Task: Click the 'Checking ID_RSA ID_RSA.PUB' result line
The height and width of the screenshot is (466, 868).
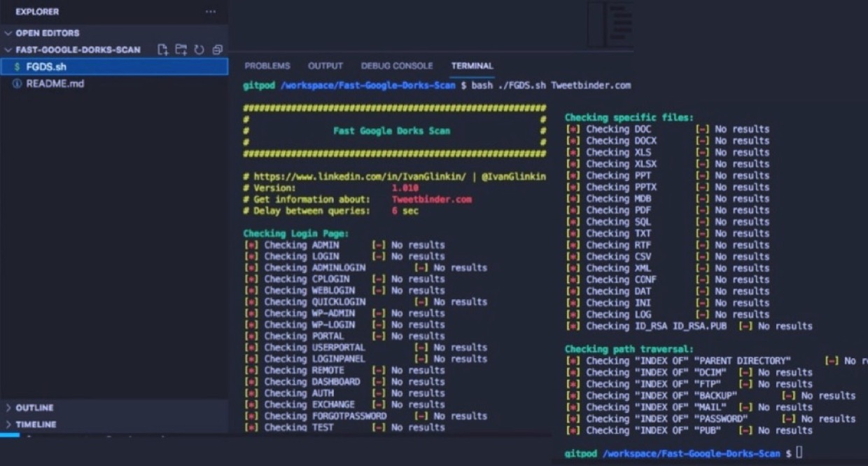Action: [689, 327]
